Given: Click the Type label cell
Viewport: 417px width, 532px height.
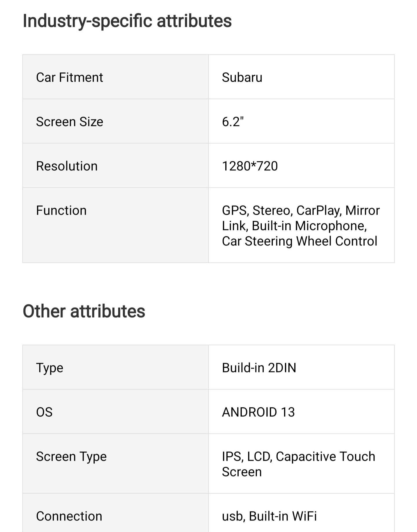Looking at the screenshot, I should [116, 367].
